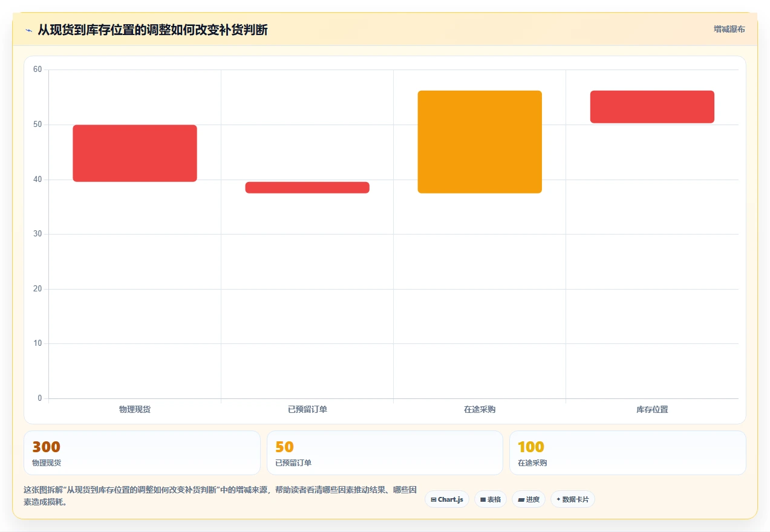Click the thin red 已预留订单 bar
The width and height of the screenshot is (770, 532).
[x=307, y=187]
